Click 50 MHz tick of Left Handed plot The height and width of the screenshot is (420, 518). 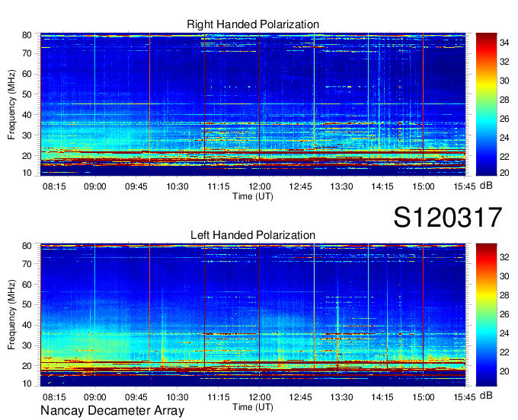coord(27,304)
